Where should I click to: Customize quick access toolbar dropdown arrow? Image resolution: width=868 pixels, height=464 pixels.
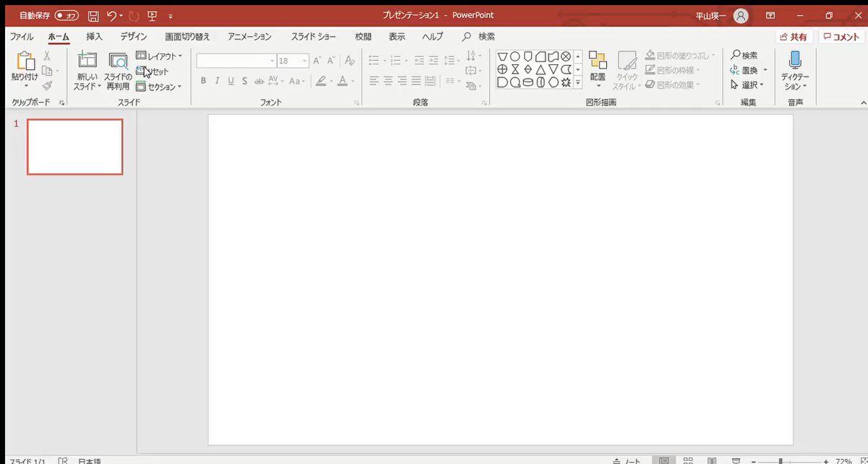170,16
